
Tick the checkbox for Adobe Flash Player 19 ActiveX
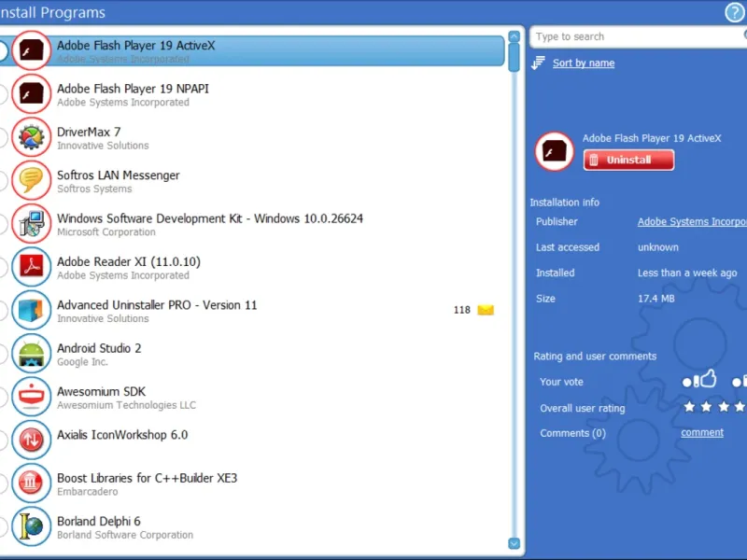coord(3,51)
